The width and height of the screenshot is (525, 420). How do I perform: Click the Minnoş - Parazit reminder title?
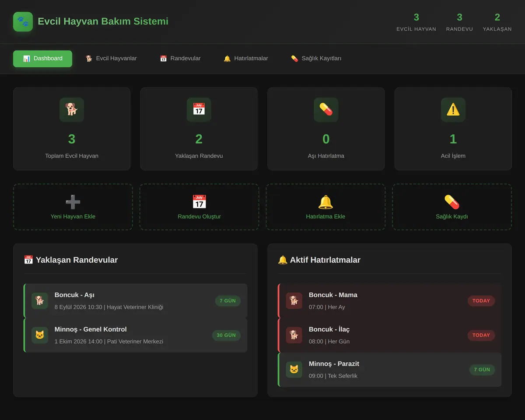(334, 364)
